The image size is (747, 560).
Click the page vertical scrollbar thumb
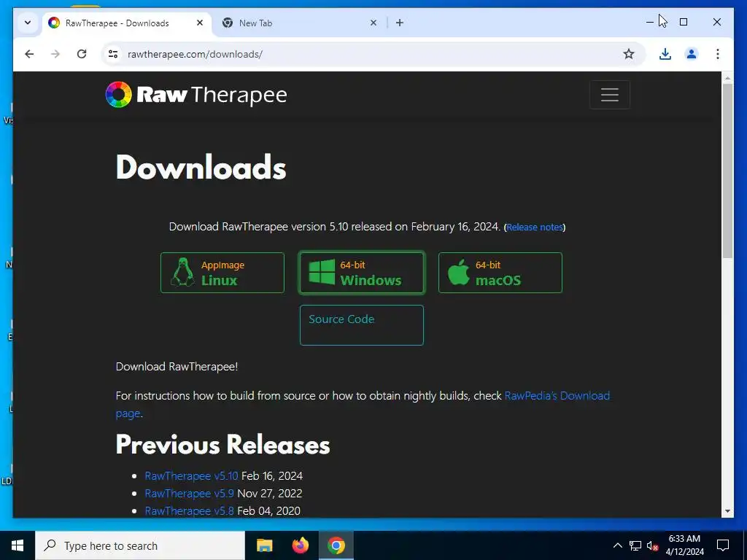(727, 171)
